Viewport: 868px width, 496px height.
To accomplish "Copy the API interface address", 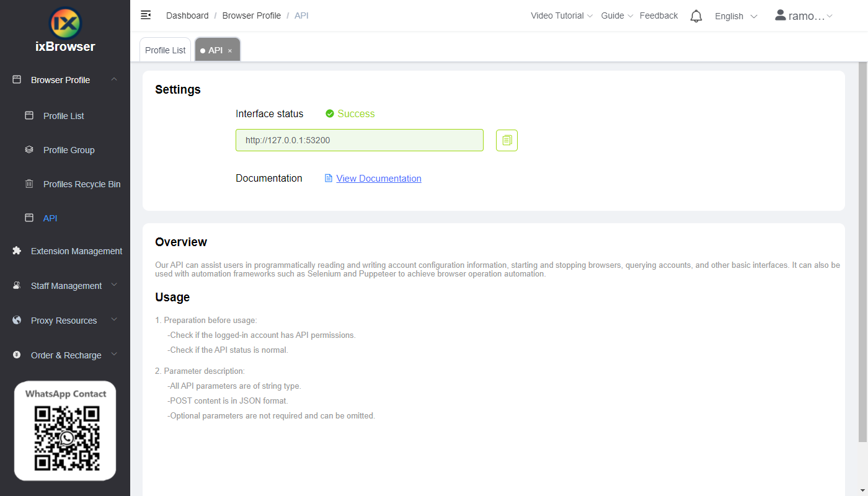I will point(507,140).
